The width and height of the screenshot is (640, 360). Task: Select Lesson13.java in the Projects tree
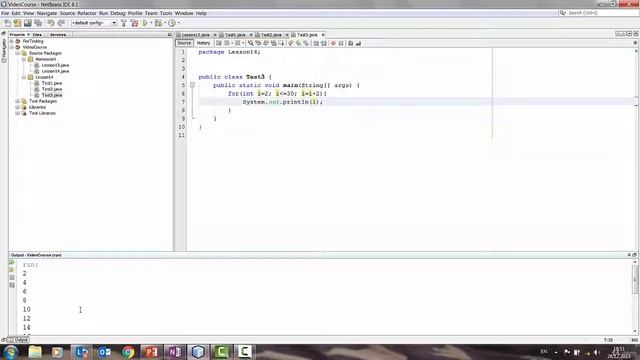55,65
